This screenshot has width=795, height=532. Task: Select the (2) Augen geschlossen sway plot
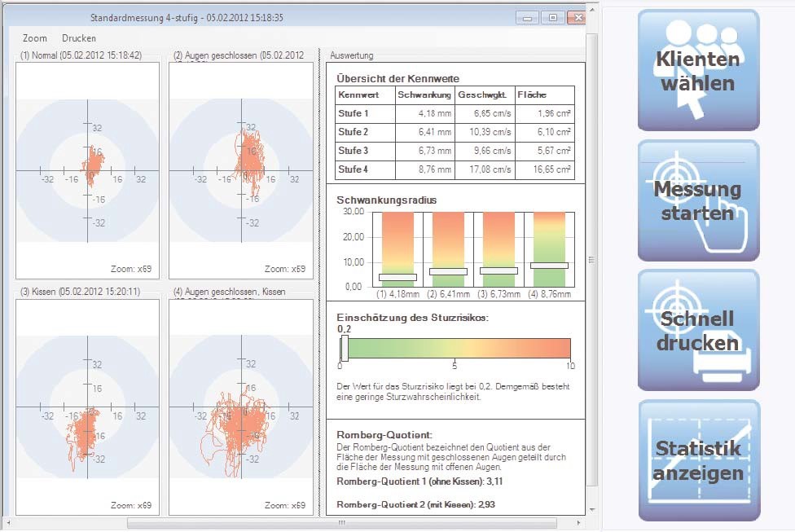tap(241, 171)
